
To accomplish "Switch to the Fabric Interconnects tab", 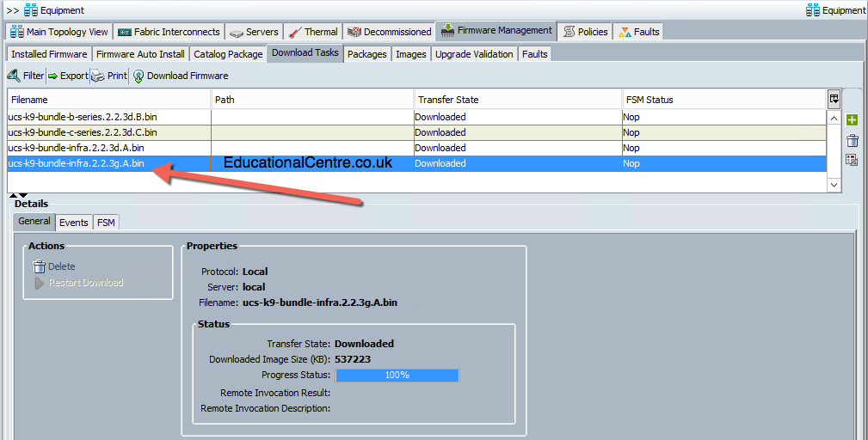I will [x=169, y=32].
